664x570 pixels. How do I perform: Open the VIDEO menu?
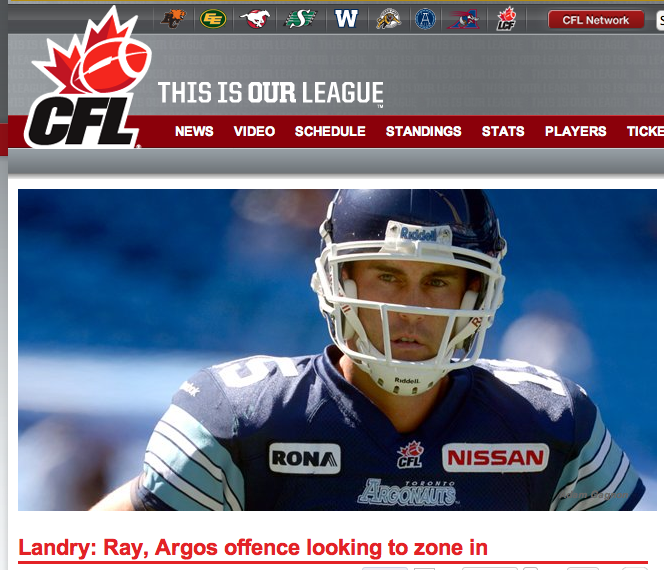coord(255,131)
